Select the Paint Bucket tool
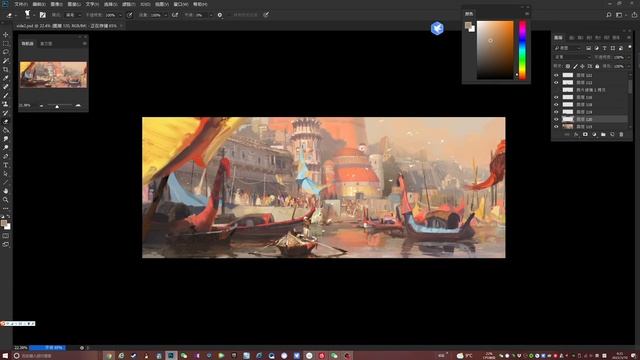 (x=6, y=130)
